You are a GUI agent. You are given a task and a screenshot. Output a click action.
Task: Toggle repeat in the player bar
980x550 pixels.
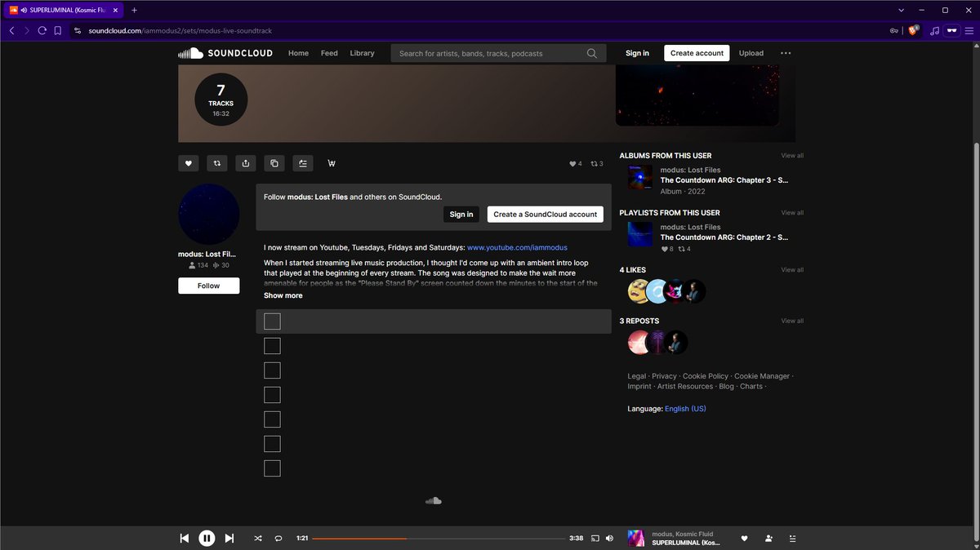pyautogui.click(x=278, y=538)
